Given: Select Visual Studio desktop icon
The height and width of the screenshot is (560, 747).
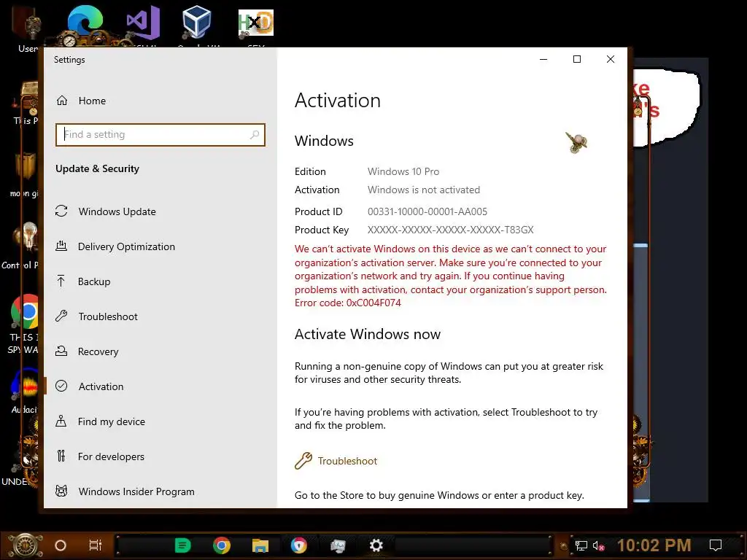Looking at the screenshot, I should tap(142, 24).
